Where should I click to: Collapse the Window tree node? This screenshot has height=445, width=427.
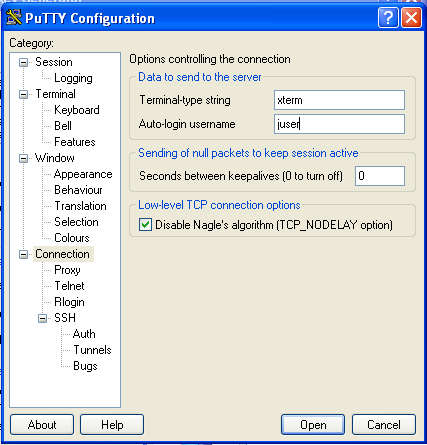(x=23, y=158)
